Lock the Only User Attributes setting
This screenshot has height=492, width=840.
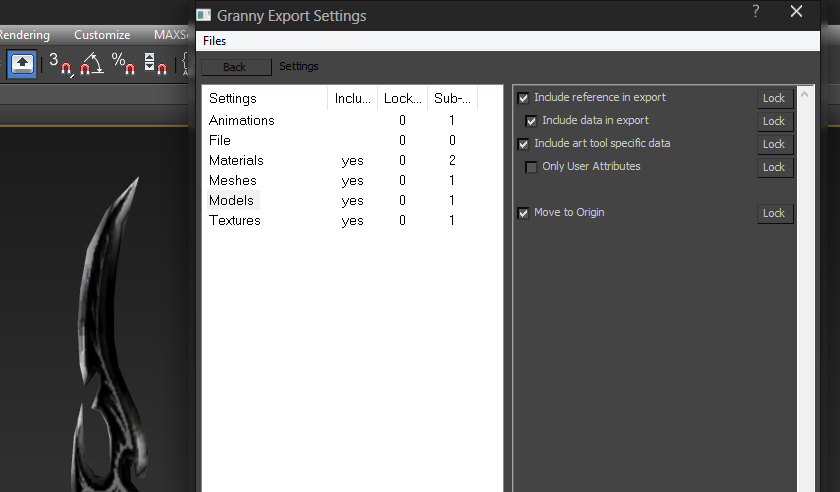tap(775, 167)
